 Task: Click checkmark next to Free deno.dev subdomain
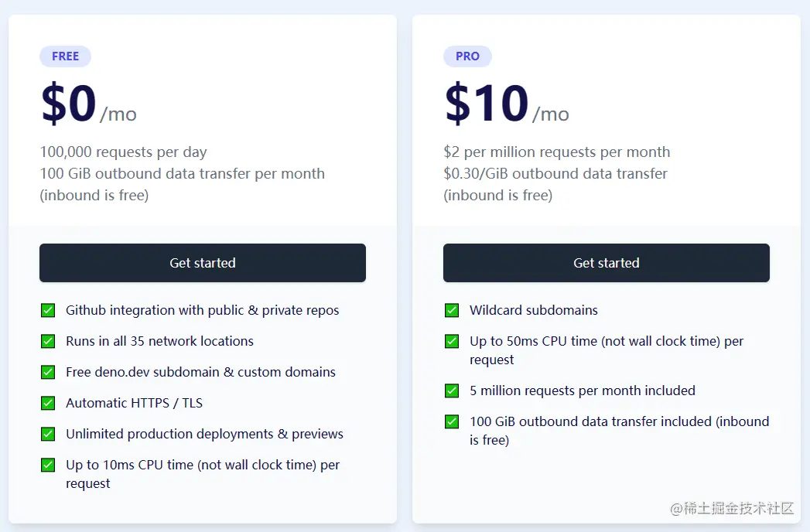(x=48, y=373)
